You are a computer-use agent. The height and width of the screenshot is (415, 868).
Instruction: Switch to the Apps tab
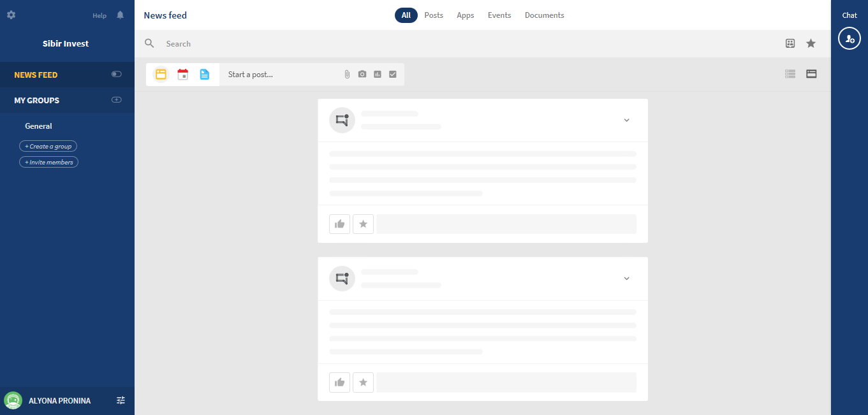click(466, 15)
